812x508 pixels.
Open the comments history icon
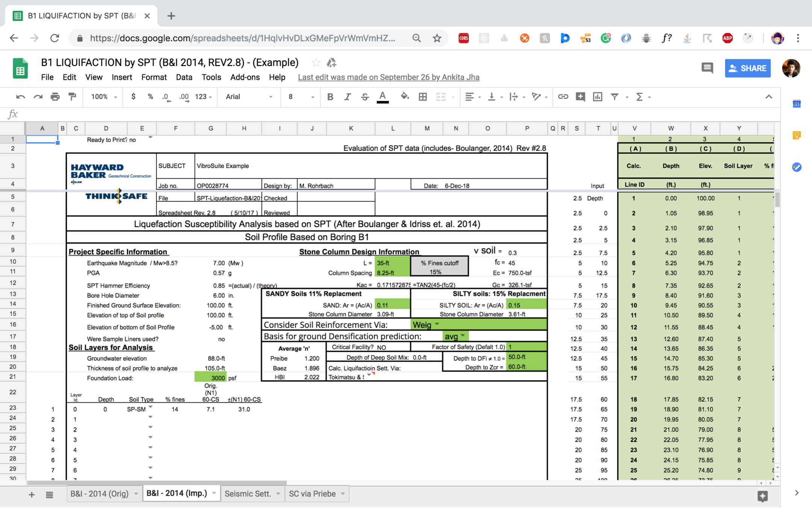707,68
